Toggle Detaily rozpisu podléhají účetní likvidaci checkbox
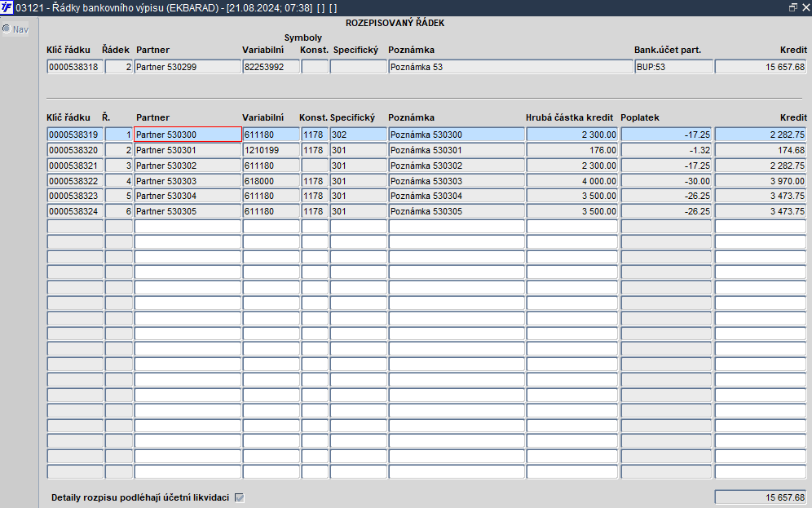 (x=239, y=497)
